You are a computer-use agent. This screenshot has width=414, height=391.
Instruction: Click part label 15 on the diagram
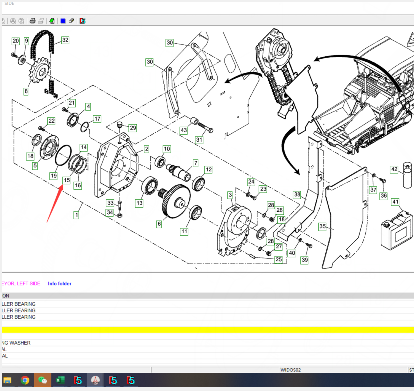tap(67, 180)
